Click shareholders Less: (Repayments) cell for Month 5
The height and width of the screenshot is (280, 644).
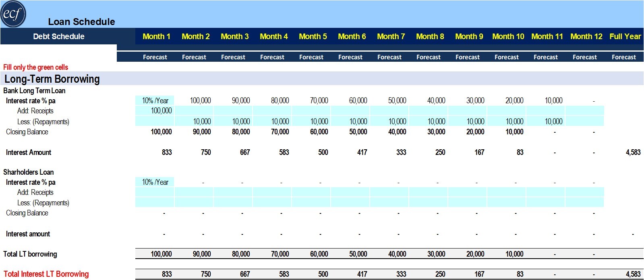[311, 202]
